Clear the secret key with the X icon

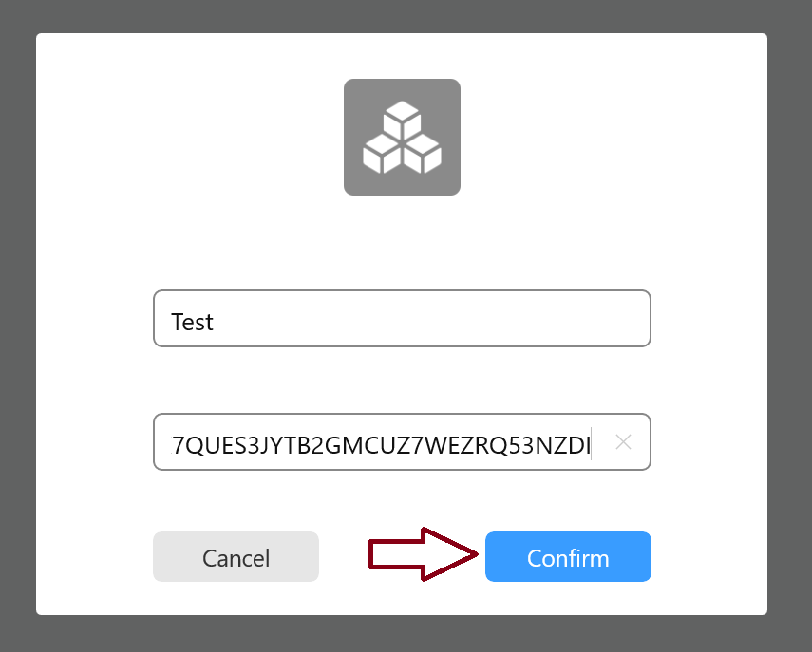(x=623, y=442)
